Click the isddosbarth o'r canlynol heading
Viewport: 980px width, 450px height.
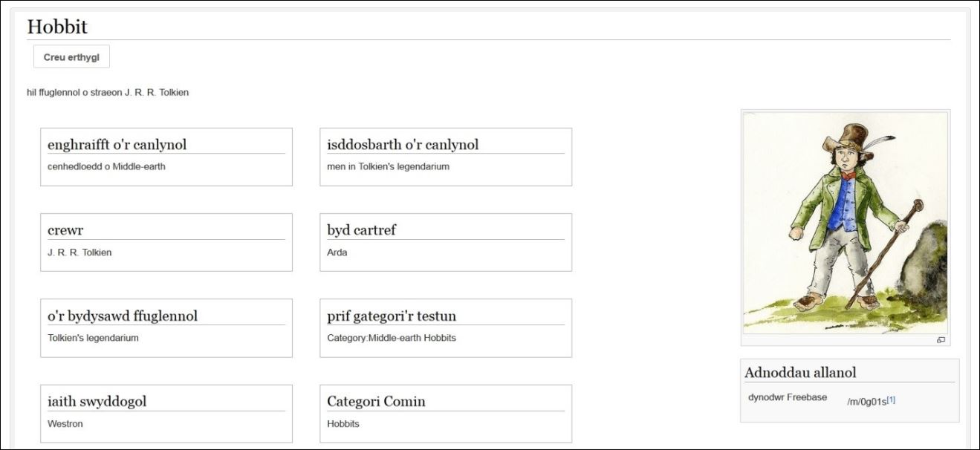(403, 145)
